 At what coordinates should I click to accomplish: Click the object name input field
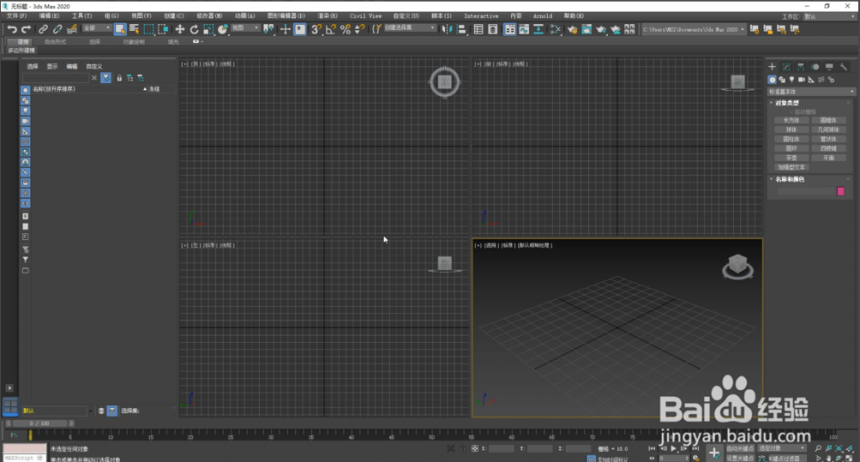coord(805,191)
